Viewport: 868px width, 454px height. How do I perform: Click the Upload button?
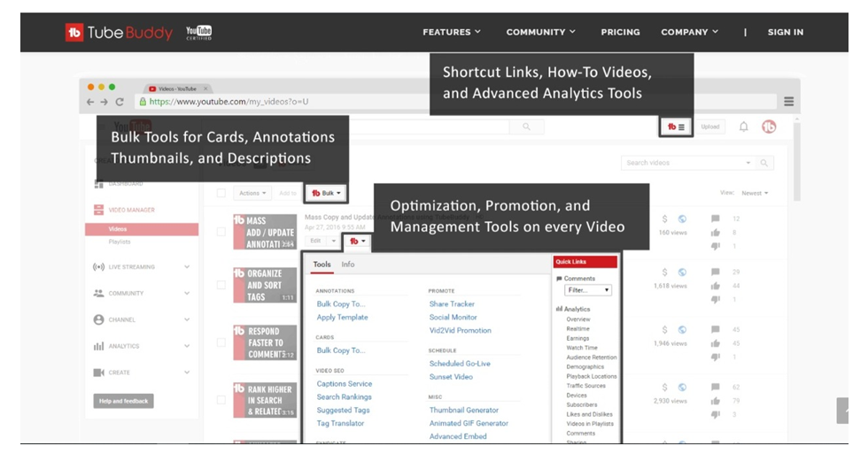point(709,127)
